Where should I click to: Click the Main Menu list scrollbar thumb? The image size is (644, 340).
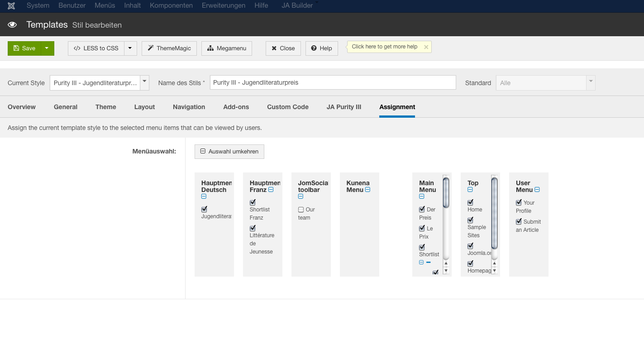pyautogui.click(x=446, y=192)
